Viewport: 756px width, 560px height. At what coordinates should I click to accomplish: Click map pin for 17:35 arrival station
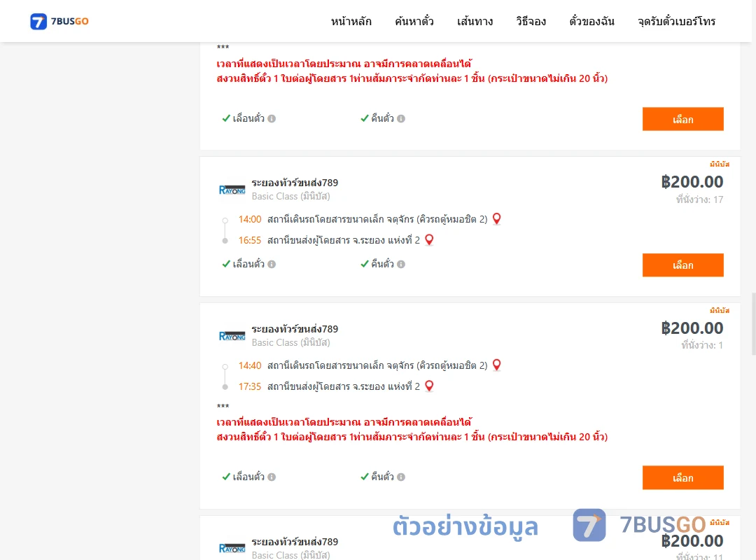[x=429, y=386]
